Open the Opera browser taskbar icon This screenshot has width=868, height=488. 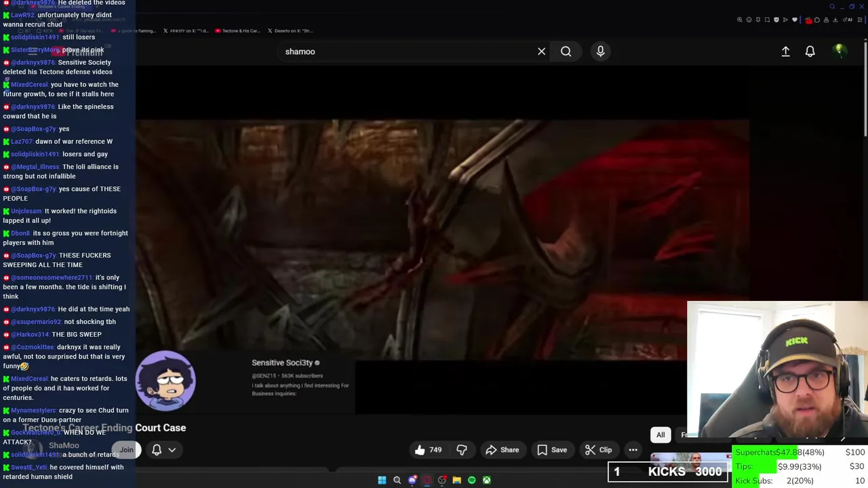[427, 480]
